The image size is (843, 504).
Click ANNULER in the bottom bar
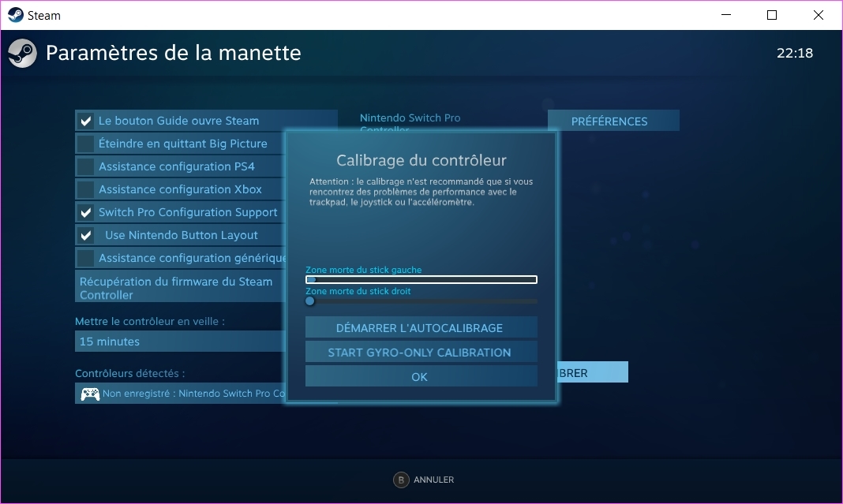click(x=433, y=480)
